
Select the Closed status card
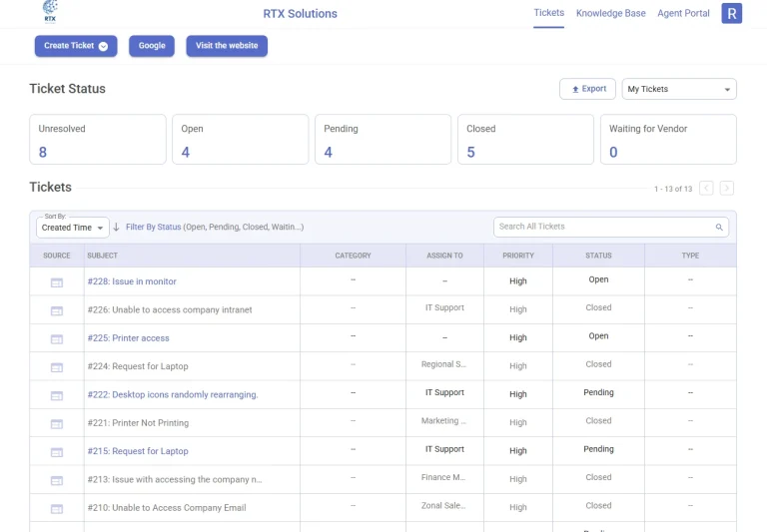point(526,140)
